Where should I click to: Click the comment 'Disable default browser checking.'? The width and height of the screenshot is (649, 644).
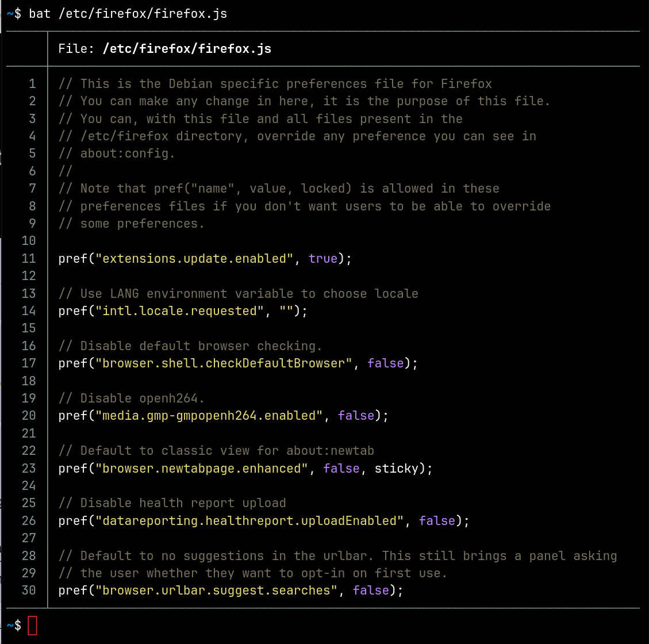[x=201, y=346]
